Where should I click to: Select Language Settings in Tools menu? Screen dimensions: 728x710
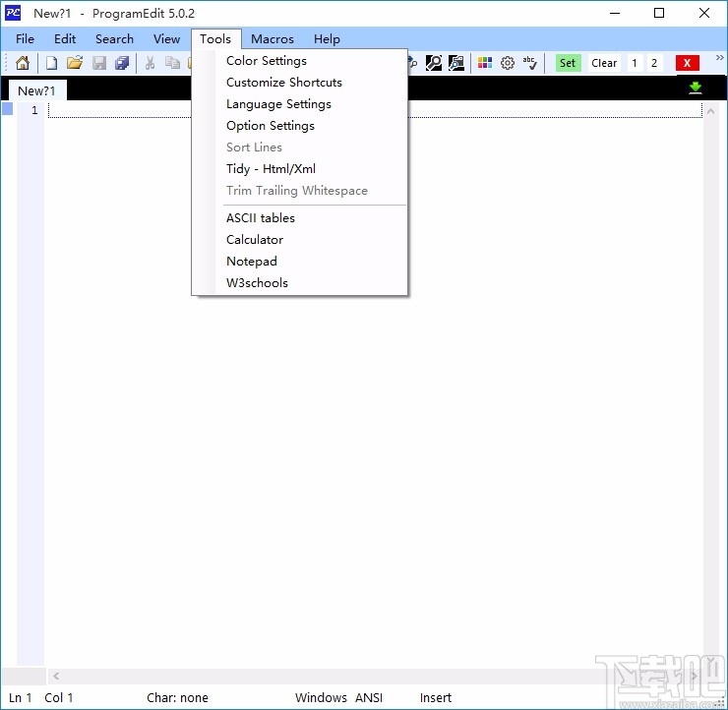coord(300,104)
